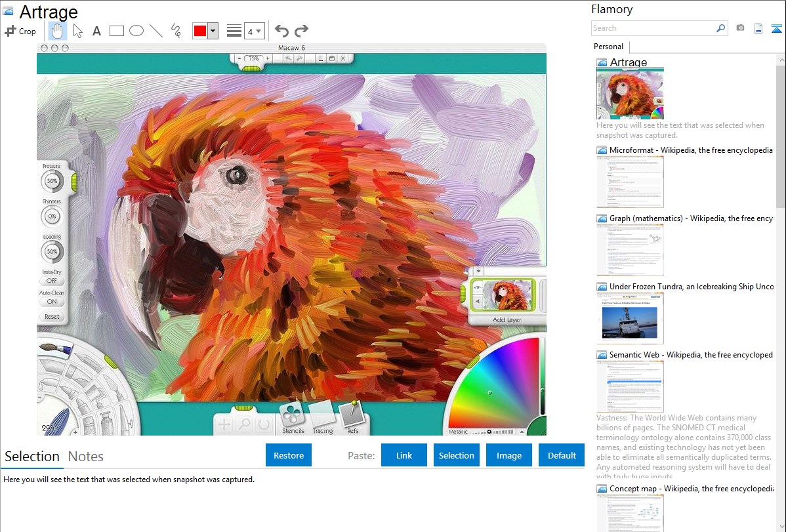Open the annotation color dropdown arrow

pos(213,31)
